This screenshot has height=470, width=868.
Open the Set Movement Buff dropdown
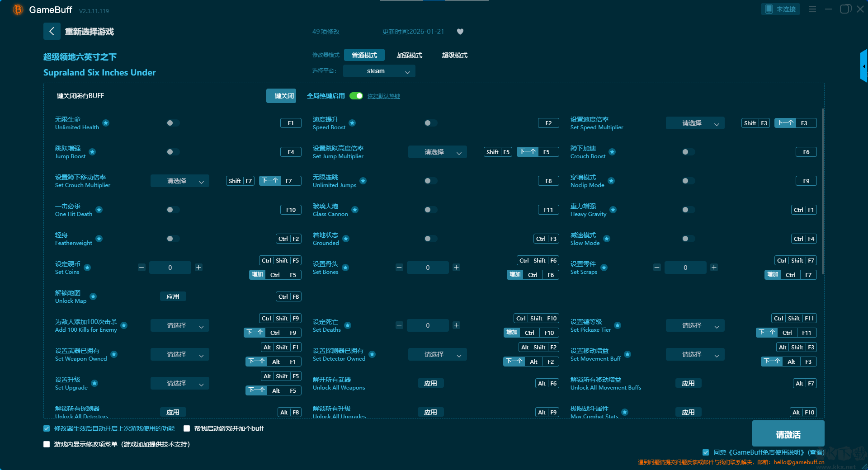click(x=695, y=354)
